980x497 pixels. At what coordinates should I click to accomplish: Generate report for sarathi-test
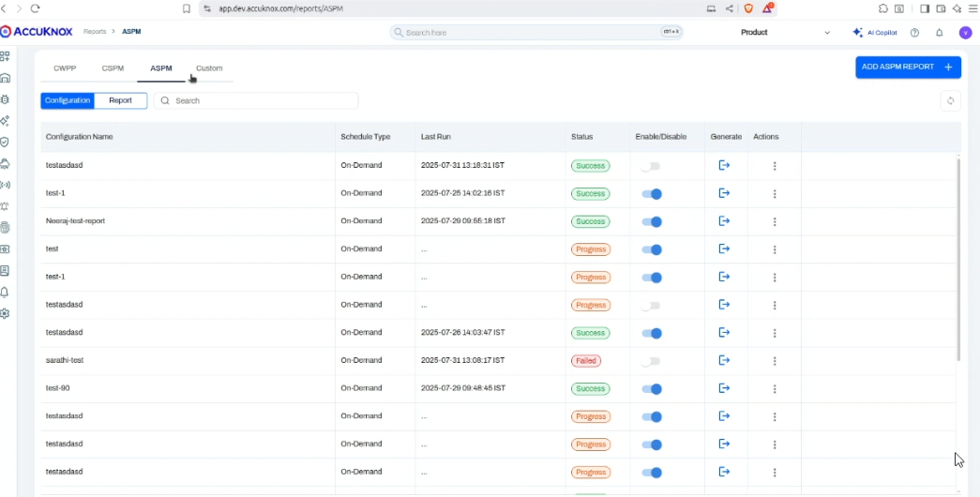(724, 360)
